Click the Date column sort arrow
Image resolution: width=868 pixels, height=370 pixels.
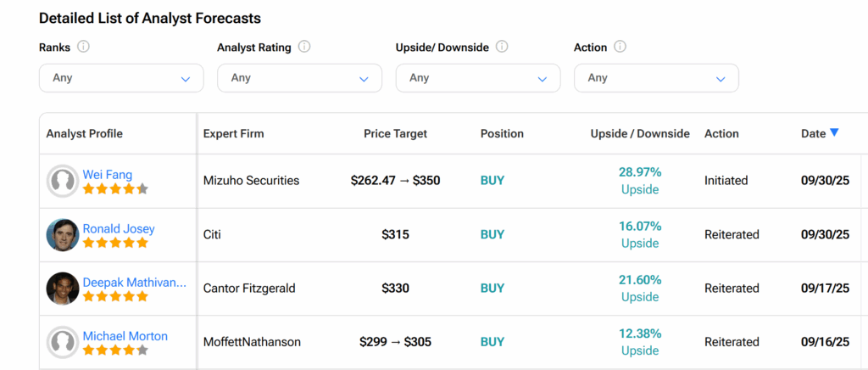(834, 132)
